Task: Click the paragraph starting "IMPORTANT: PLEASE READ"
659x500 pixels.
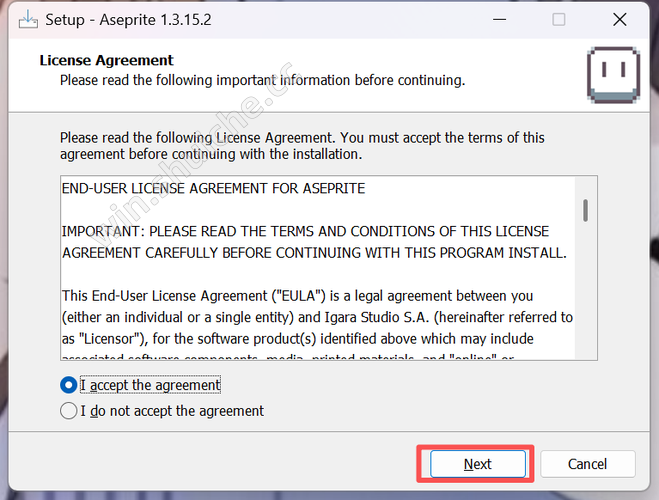Action: (x=314, y=242)
